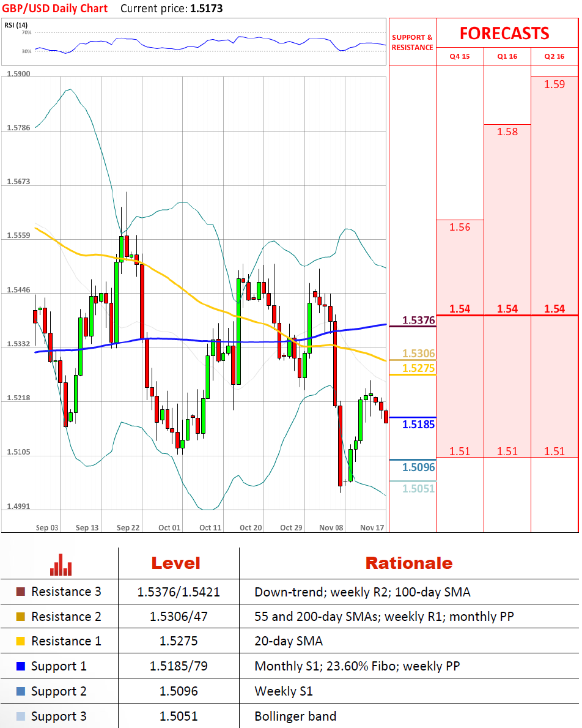Click the 1.5275 level label on chart

click(419, 368)
